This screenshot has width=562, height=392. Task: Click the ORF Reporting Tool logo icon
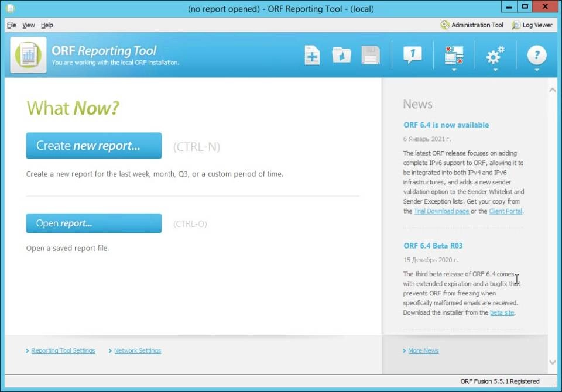coord(28,55)
